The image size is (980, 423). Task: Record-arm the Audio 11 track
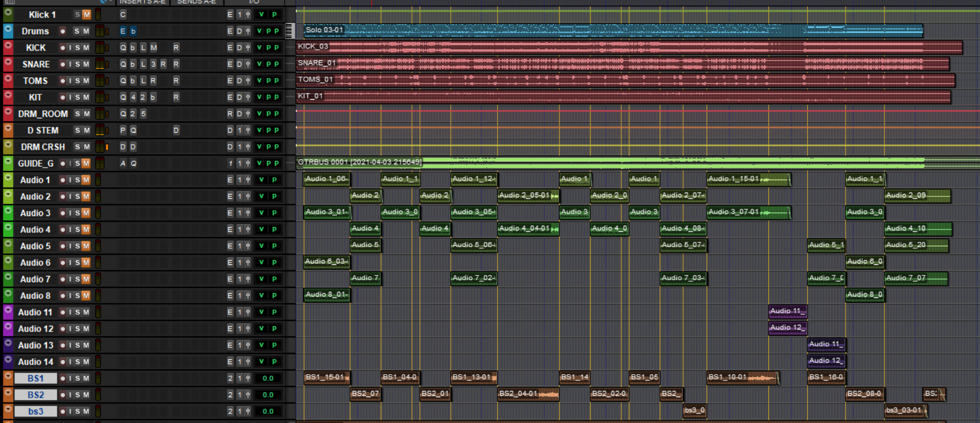pyautogui.click(x=62, y=312)
